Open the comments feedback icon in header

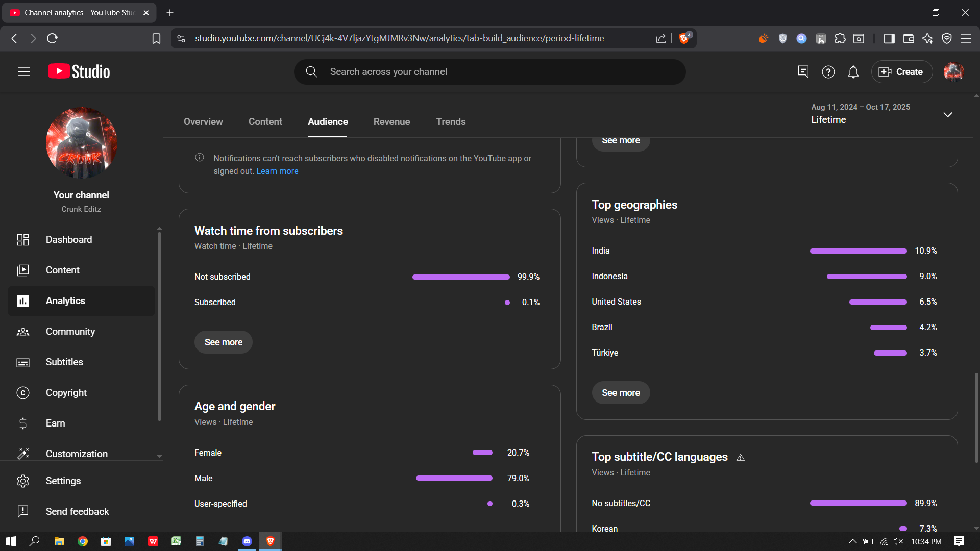[x=803, y=72]
